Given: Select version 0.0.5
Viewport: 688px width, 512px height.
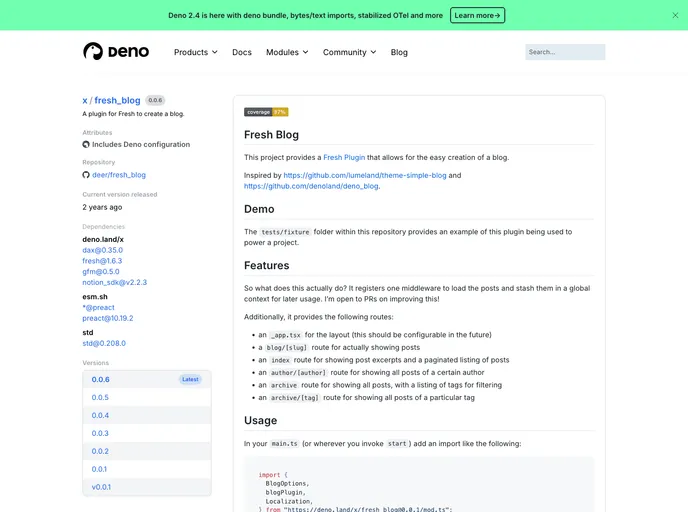Looking at the screenshot, I should click(x=147, y=397).
